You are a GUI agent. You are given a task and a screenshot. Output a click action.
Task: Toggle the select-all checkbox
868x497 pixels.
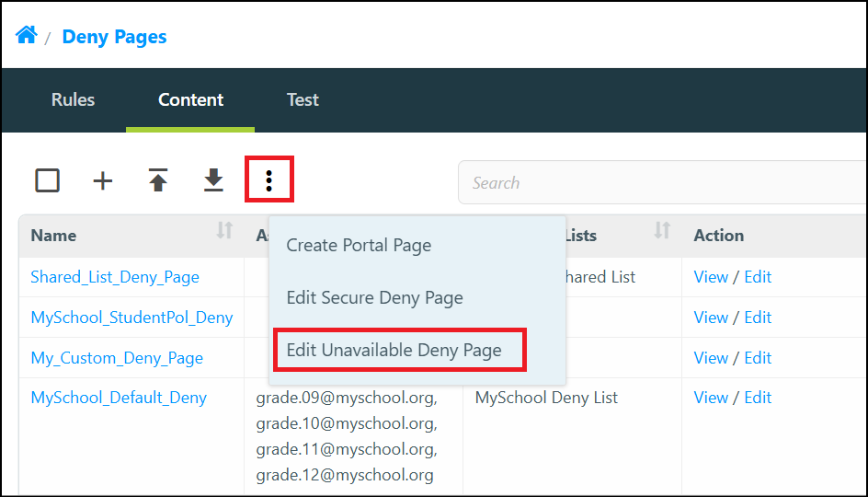[x=48, y=180]
